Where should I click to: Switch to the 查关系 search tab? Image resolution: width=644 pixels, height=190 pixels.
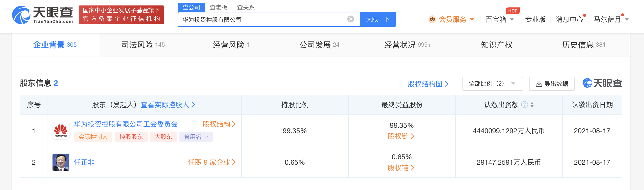[245, 7]
